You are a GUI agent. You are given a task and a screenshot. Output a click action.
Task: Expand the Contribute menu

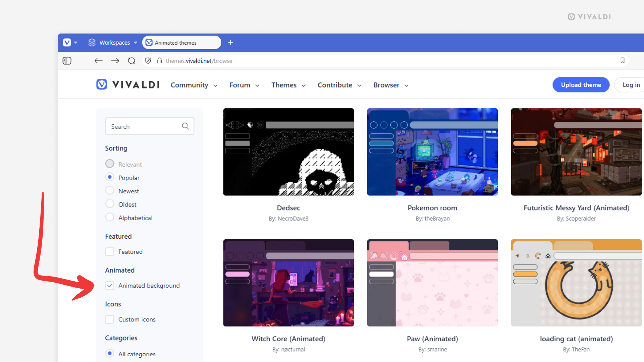tap(339, 85)
